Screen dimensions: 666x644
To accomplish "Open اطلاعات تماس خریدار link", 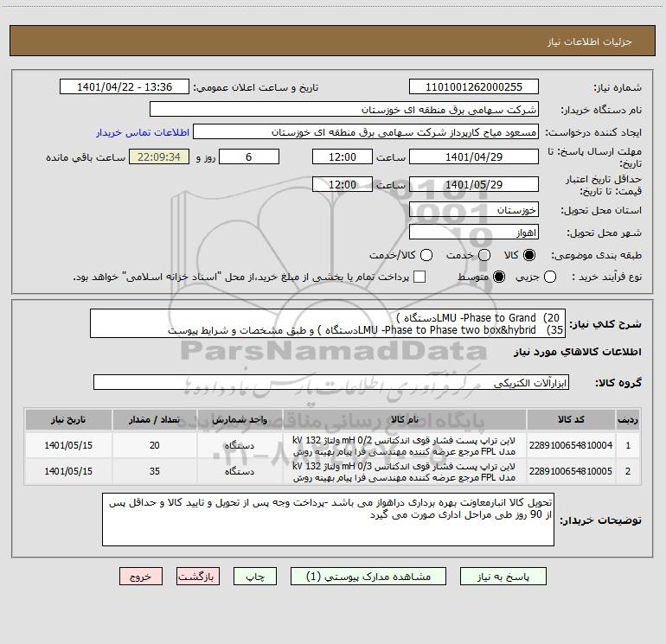I will point(143,132).
